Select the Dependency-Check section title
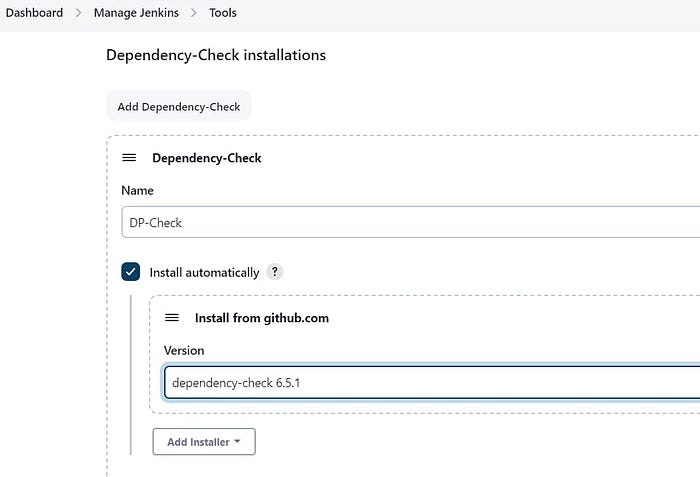Viewport: 700px width, 477px height. (207, 158)
